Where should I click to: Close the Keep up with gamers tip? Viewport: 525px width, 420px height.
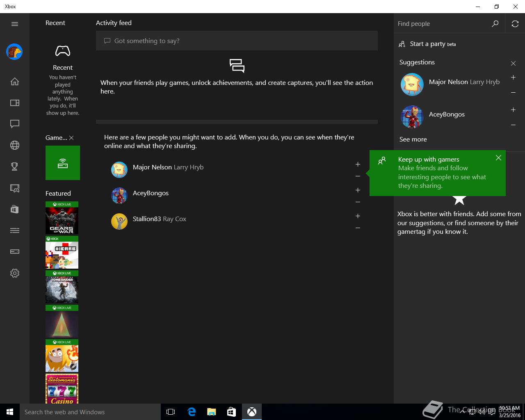pos(498,158)
